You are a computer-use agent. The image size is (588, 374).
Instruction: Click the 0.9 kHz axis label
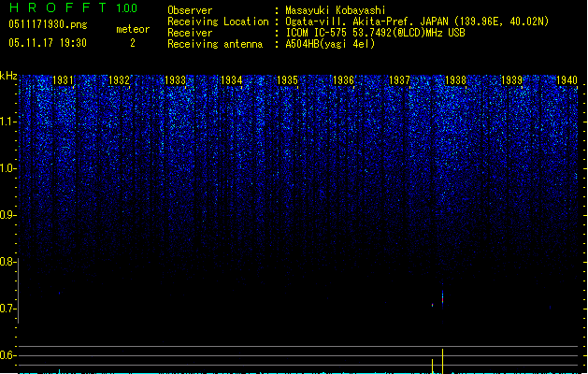(7, 215)
